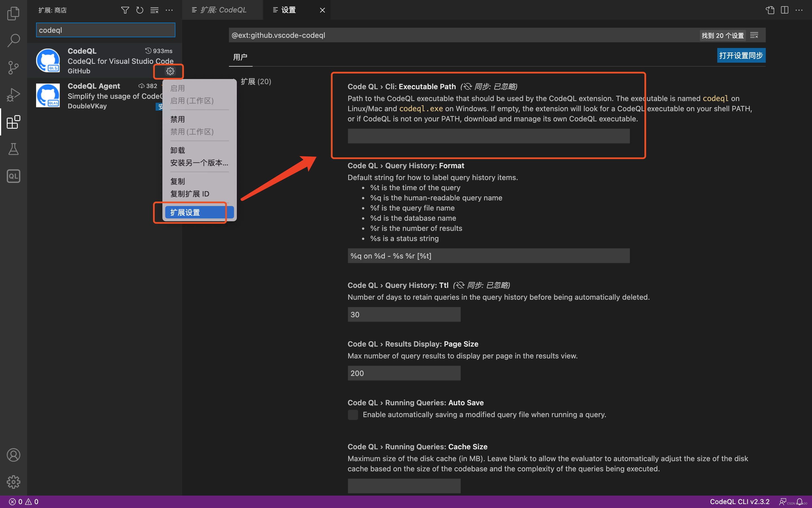This screenshot has width=812, height=508.
Task: Click the Cli: Executable Path setting title
Action: click(402, 87)
